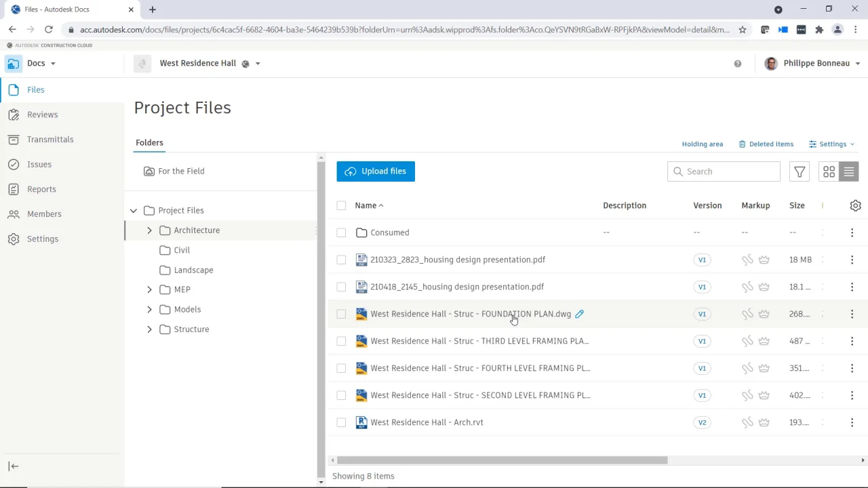The height and width of the screenshot is (488, 868).
Task: Expand the MEP folder in tree
Action: coord(149,289)
